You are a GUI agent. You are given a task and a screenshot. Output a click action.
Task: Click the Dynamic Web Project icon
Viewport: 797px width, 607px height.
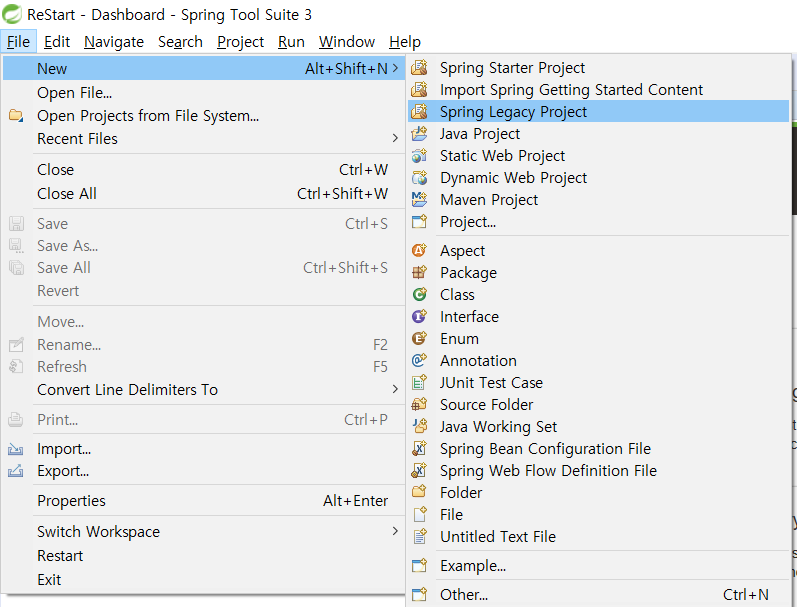click(419, 177)
